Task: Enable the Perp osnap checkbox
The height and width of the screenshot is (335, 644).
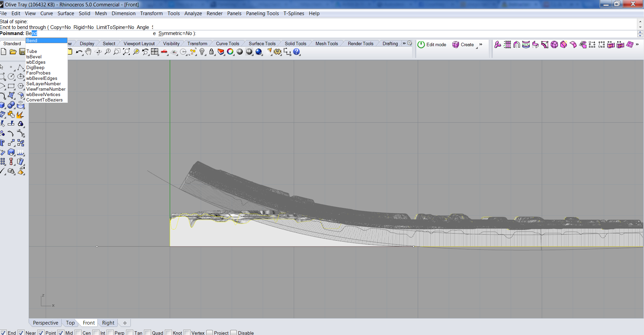Action: 110,333
